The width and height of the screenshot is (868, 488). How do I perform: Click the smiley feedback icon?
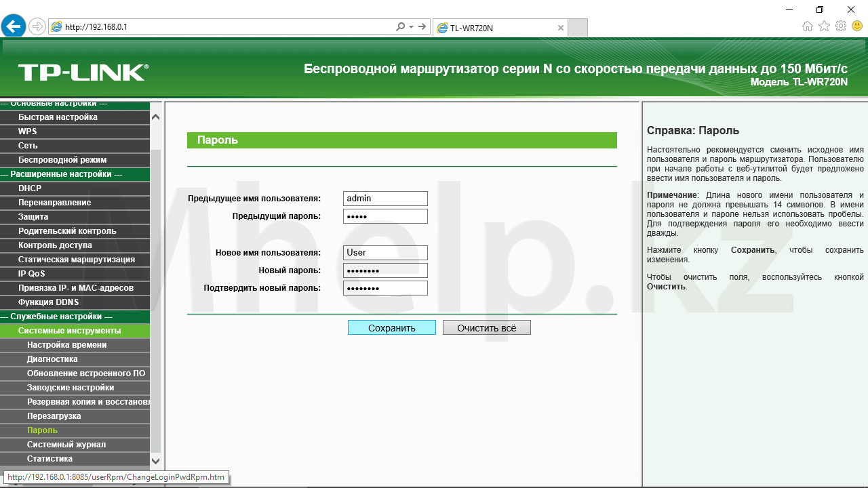857,26
